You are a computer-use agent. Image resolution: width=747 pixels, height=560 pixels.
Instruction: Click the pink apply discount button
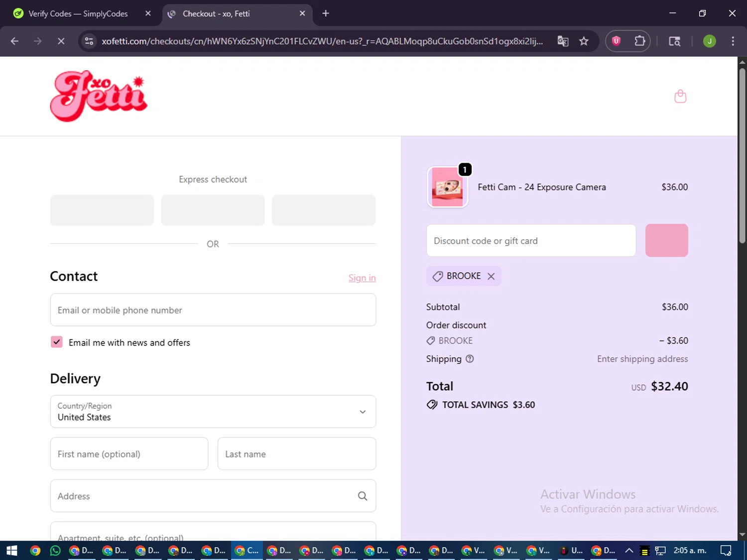point(666,240)
